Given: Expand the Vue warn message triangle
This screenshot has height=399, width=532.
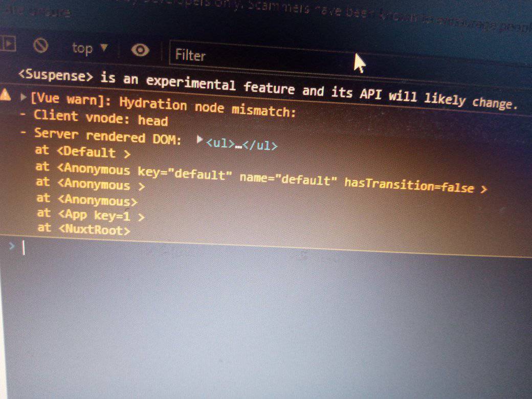Looking at the screenshot, I should (x=24, y=97).
